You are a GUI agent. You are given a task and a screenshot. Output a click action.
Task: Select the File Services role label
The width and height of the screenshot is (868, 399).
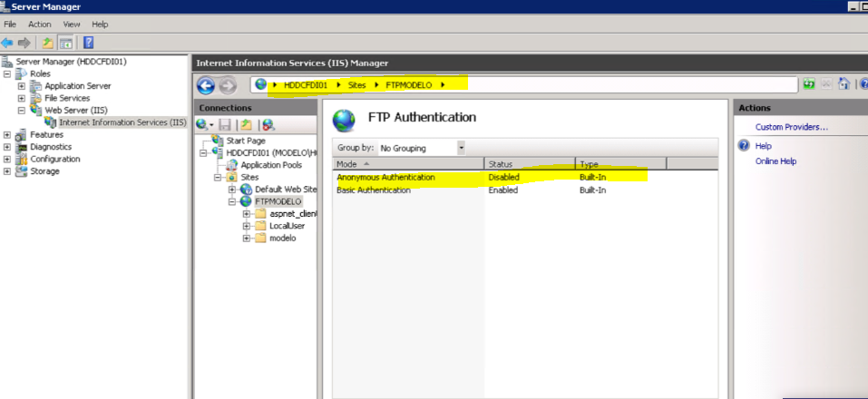coord(67,98)
